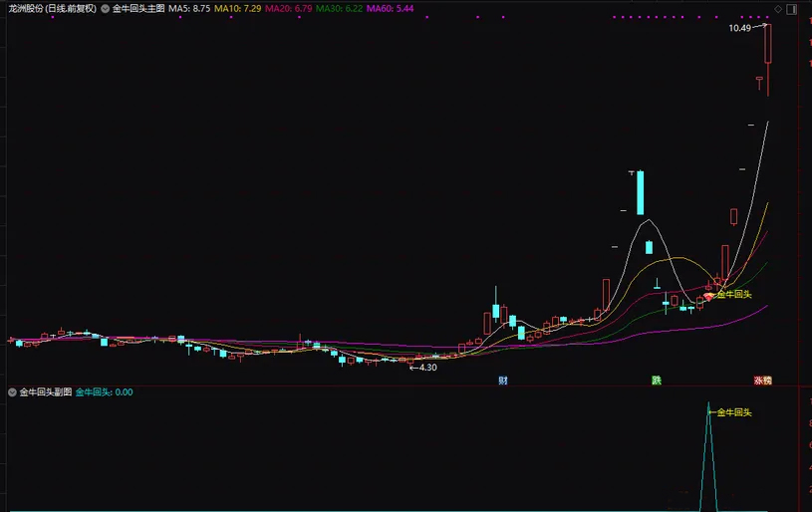Click the MA5: 8.75 label

189,8
